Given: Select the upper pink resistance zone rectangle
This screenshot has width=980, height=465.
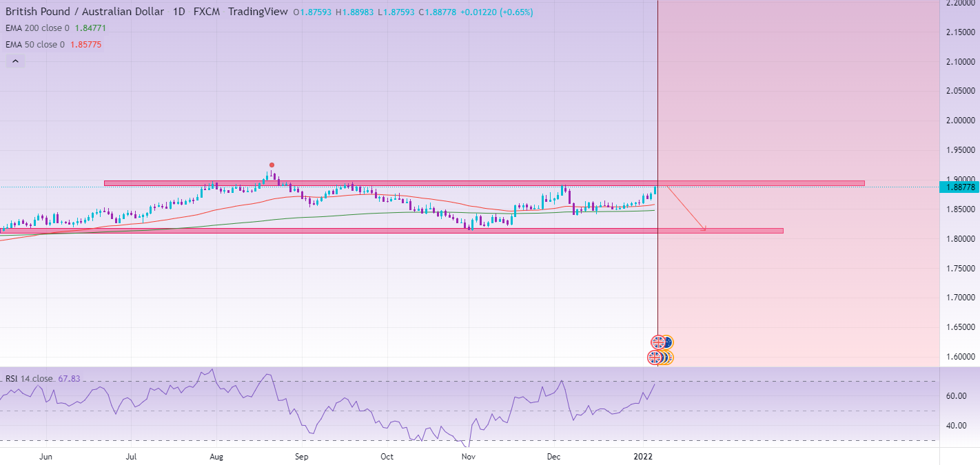Looking at the screenshot, I should pyautogui.click(x=484, y=183).
